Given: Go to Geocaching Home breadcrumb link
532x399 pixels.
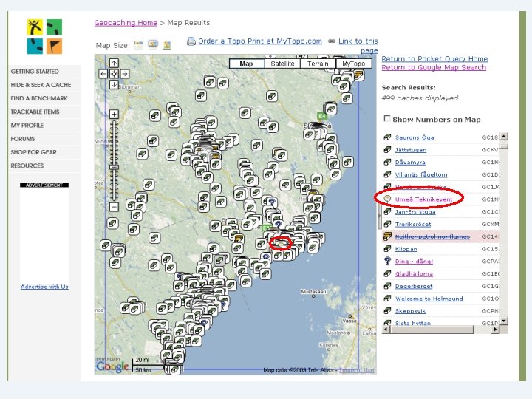Looking at the screenshot, I should click(126, 23).
